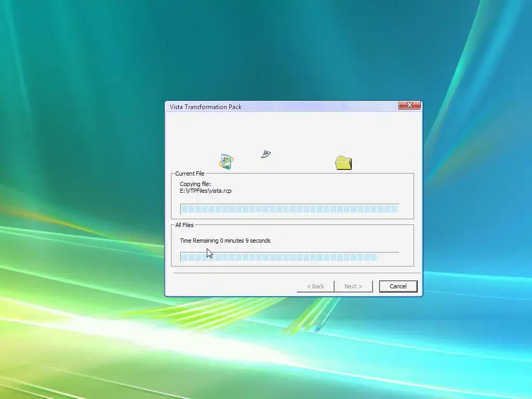
Task: Click the disabled Next button
Action: pyautogui.click(x=353, y=286)
